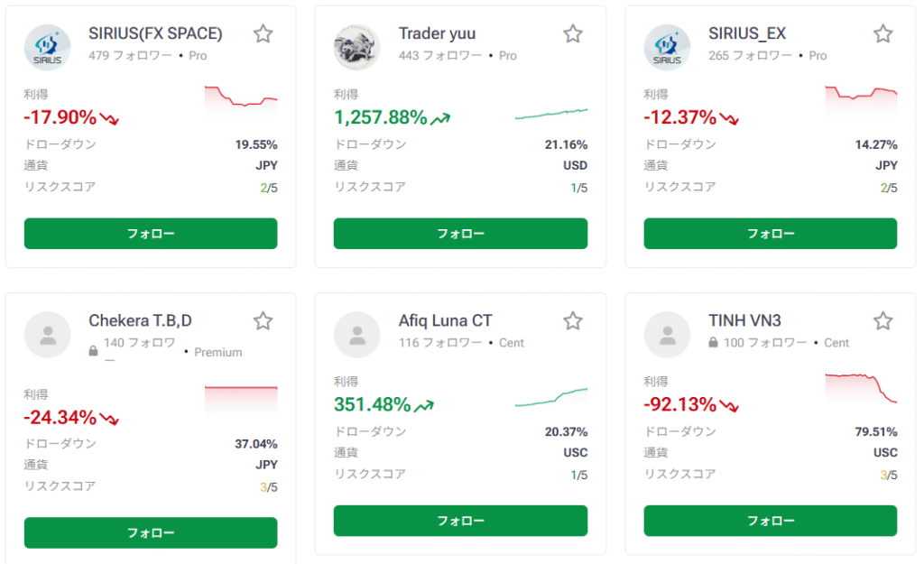This screenshot has width=924, height=564.
Task: Click the TINH VN3 profile avatar
Action: pos(667,335)
